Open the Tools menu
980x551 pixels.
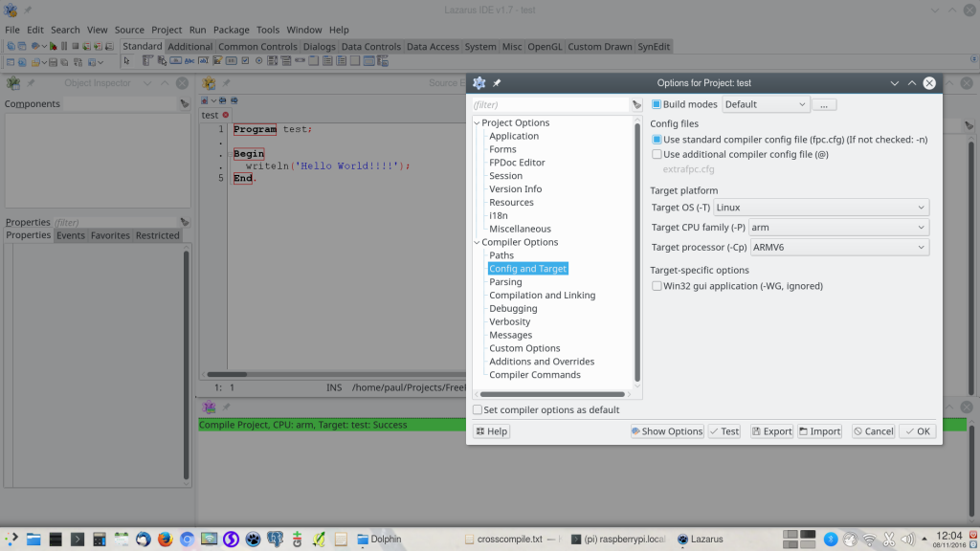pyautogui.click(x=268, y=30)
